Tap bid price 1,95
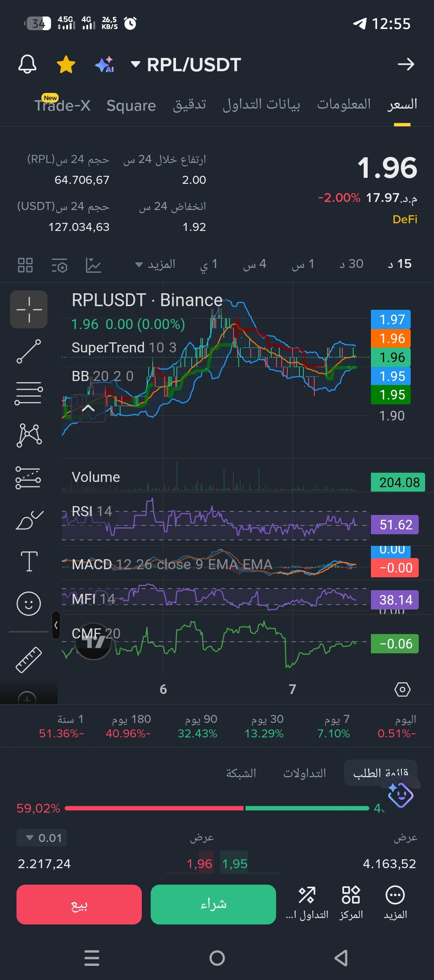The width and height of the screenshot is (434, 980). click(235, 863)
